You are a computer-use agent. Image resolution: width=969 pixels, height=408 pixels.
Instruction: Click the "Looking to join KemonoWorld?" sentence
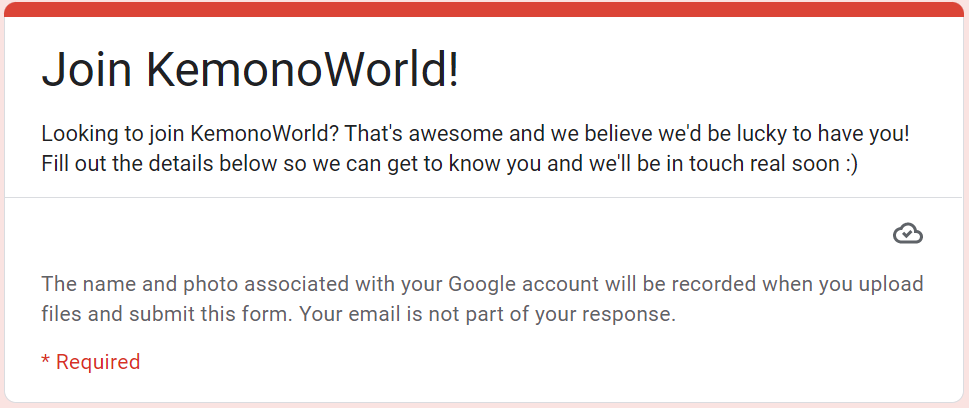[192, 133]
